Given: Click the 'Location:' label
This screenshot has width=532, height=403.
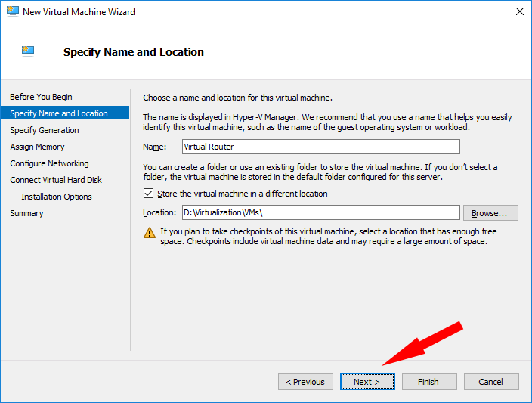Looking at the screenshot, I should [x=159, y=212].
